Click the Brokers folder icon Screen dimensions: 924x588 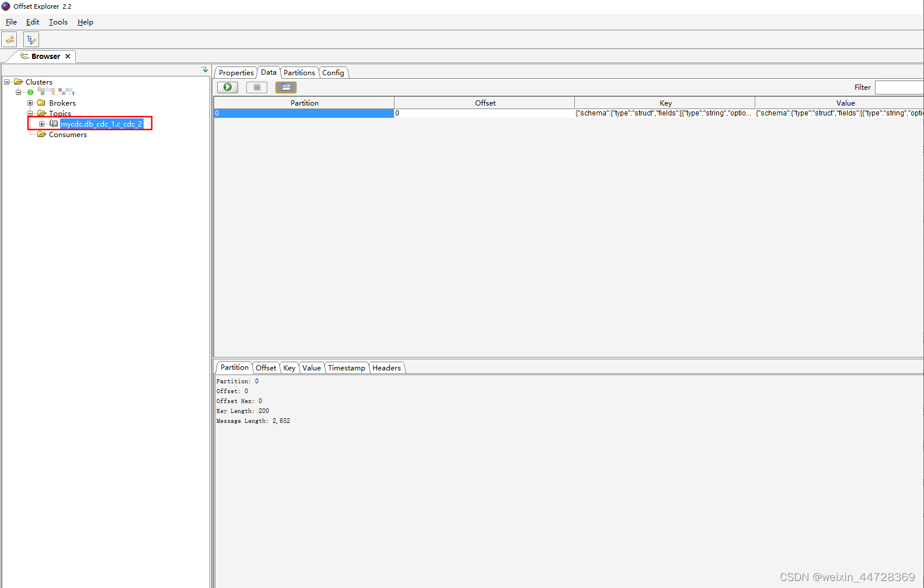click(x=41, y=103)
